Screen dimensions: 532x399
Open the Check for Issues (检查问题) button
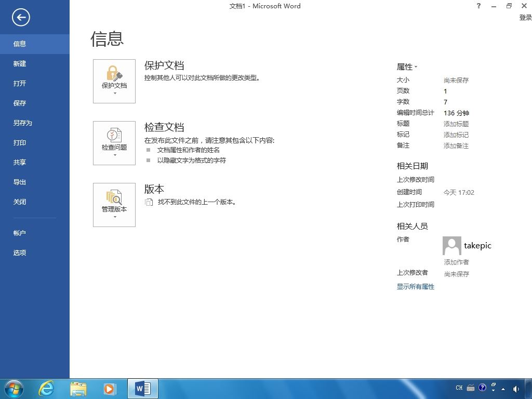(x=114, y=143)
